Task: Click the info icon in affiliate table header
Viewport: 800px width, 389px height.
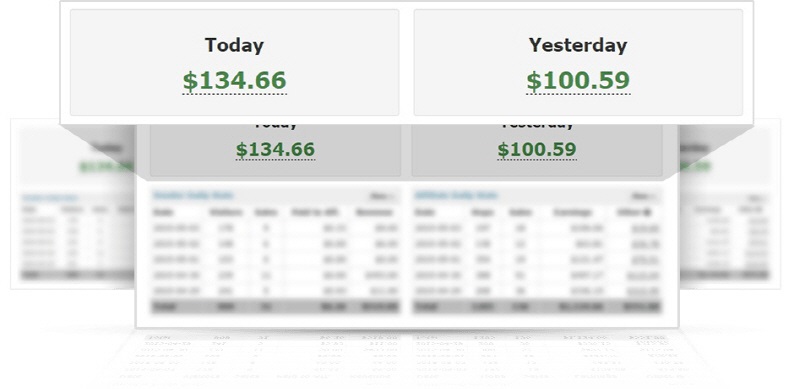Action: [x=648, y=212]
